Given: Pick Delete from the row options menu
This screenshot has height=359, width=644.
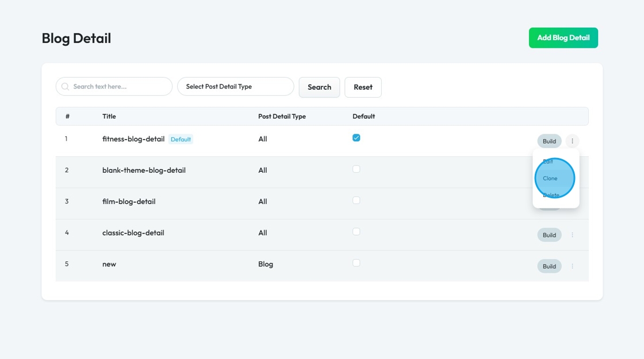Looking at the screenshot, I should pos(551,195).
